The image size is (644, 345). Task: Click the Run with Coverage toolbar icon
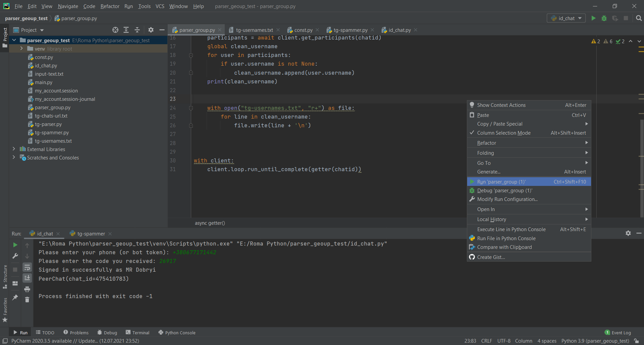[615, 18]
